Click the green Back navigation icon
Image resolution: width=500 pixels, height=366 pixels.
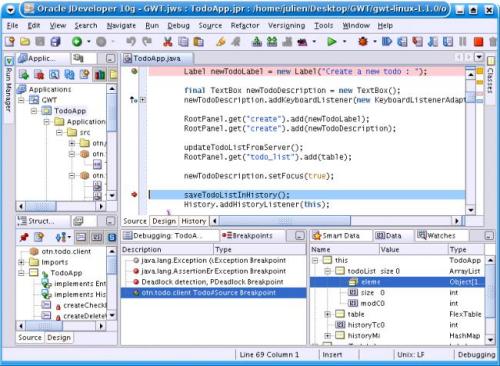77,42
